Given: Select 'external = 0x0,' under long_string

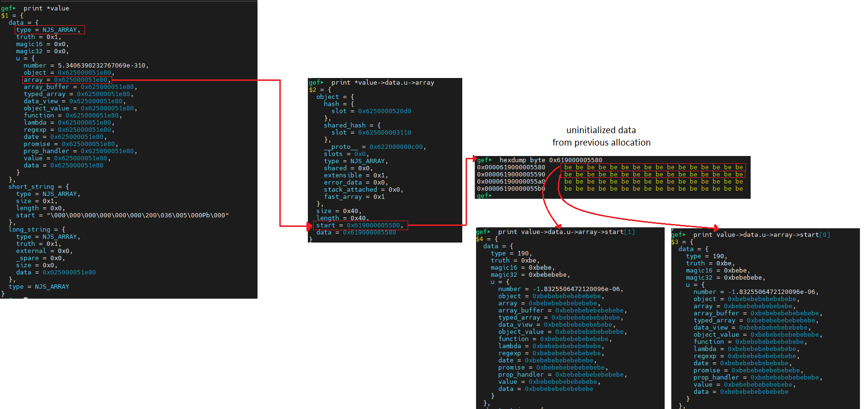Looking at the screenshot, I should (44, 251).
